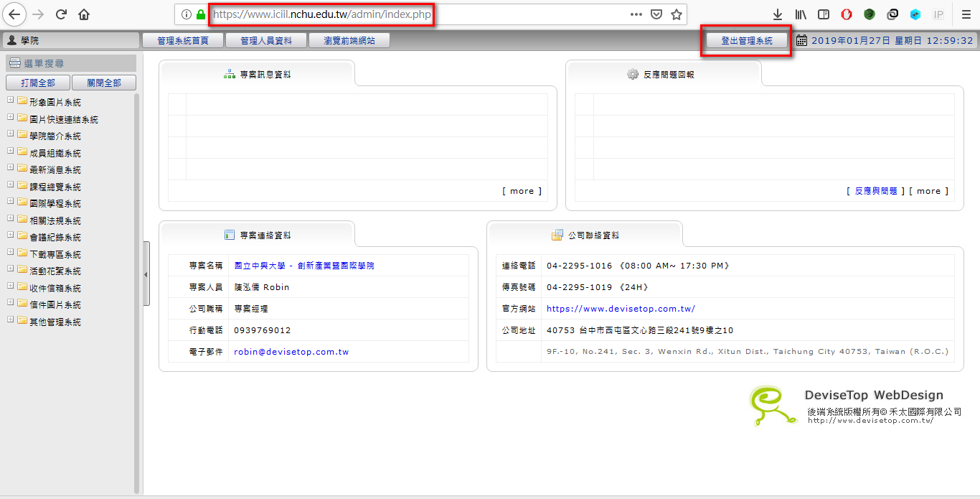Image resolution: width=980 pixels, height=499 pixels.
Task: Click the gear icon on 反應問題回報 tab
Action: pos(632,74)
